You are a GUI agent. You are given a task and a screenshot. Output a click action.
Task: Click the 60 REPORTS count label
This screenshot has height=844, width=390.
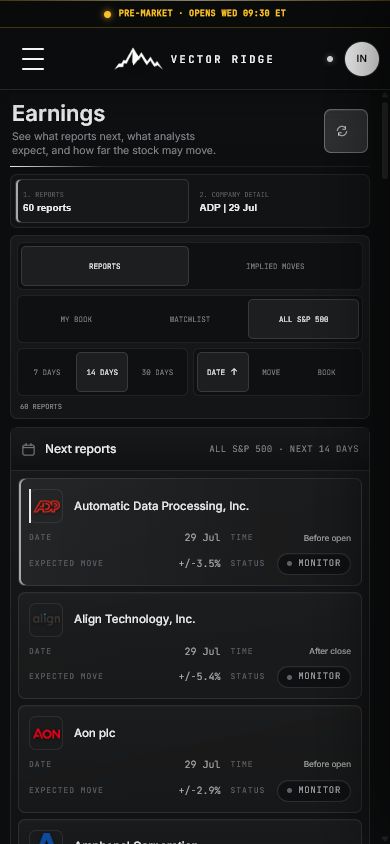(41, 407)
